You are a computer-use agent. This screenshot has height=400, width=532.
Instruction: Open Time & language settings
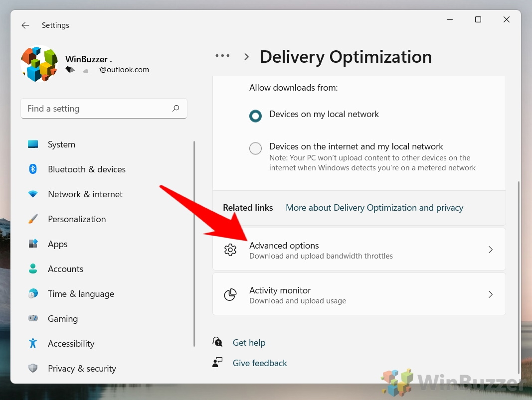point(81,293)
